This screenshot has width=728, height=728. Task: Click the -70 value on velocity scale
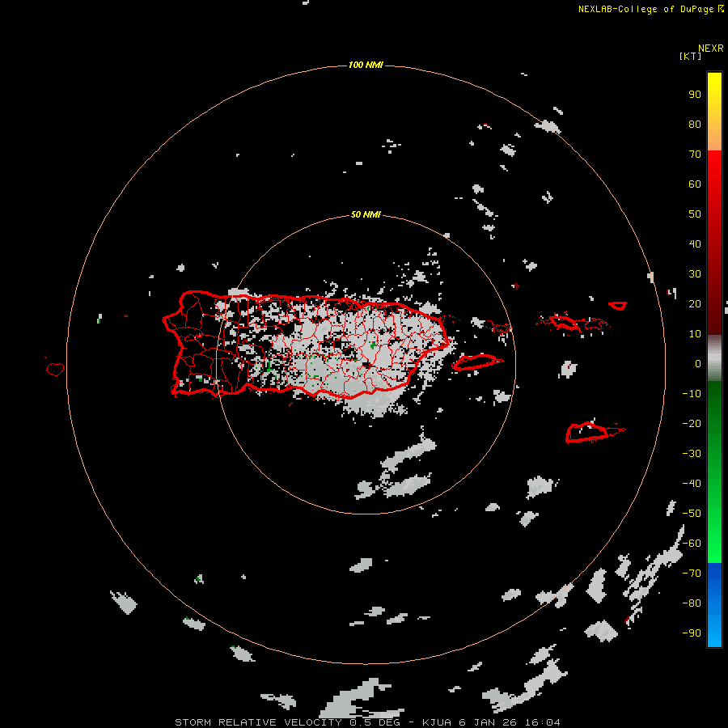click(x=692, y=574)
